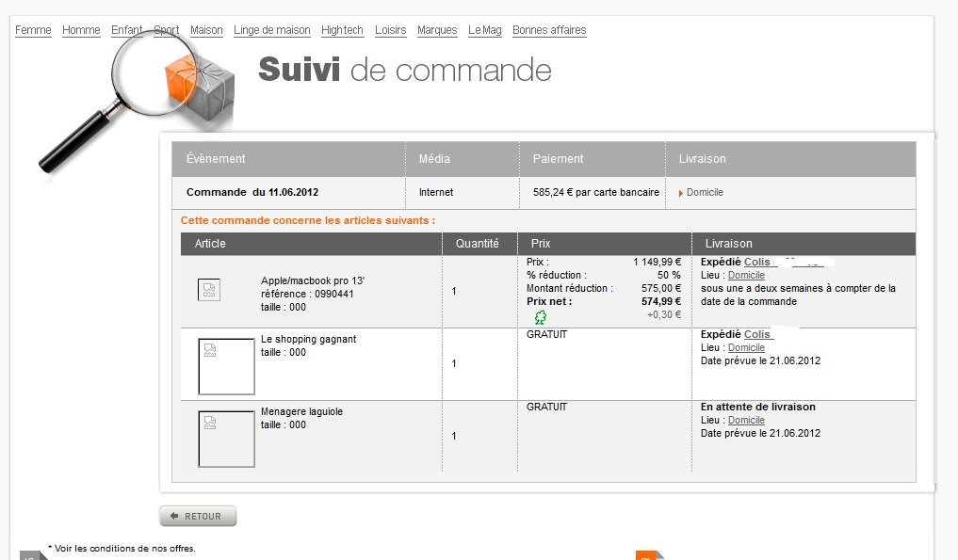
Task: Click 'Le shopping gagnant' article name
Action: pos(309,339)
